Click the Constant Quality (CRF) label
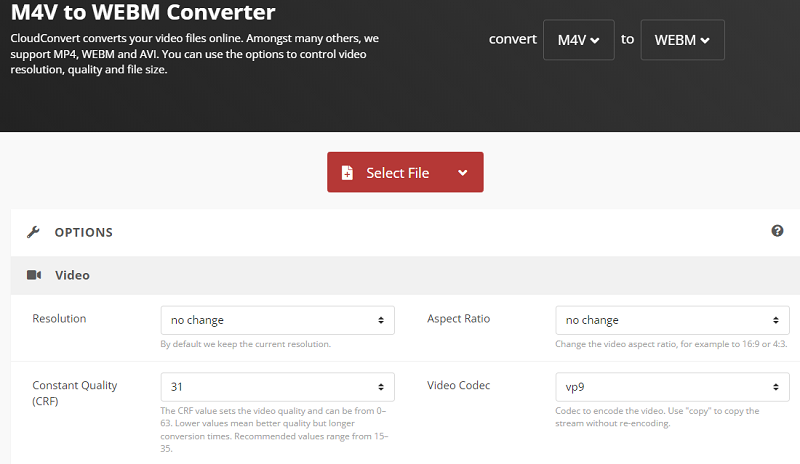 pos(74,393)
